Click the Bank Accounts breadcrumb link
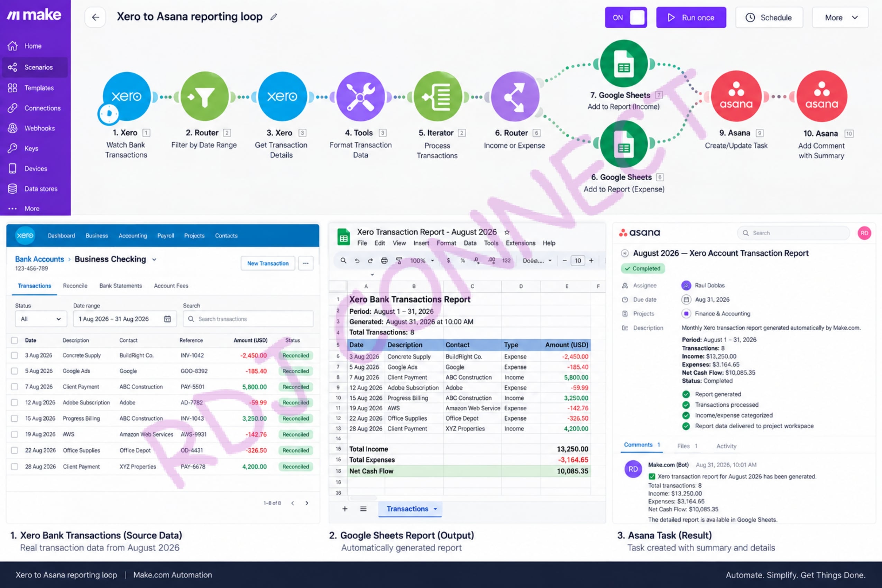882x588 pixels. [x=39, y=259]
